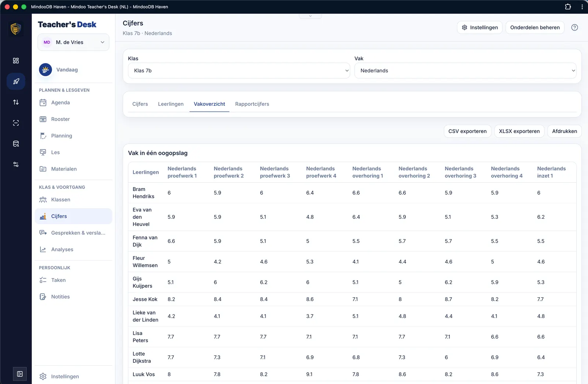The height and width of the screenshot is (384, 588).
Task: Select the rocket icon in left rail
Action: [16, 81]
